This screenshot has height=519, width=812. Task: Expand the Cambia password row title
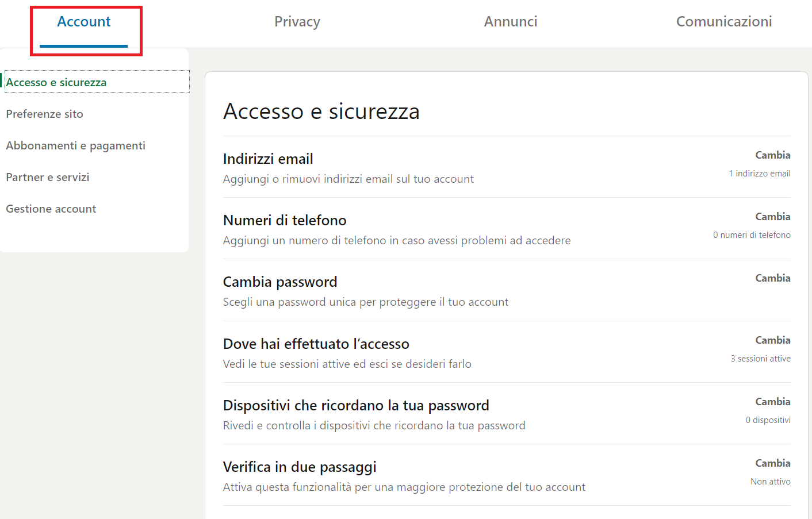[280, 282]
